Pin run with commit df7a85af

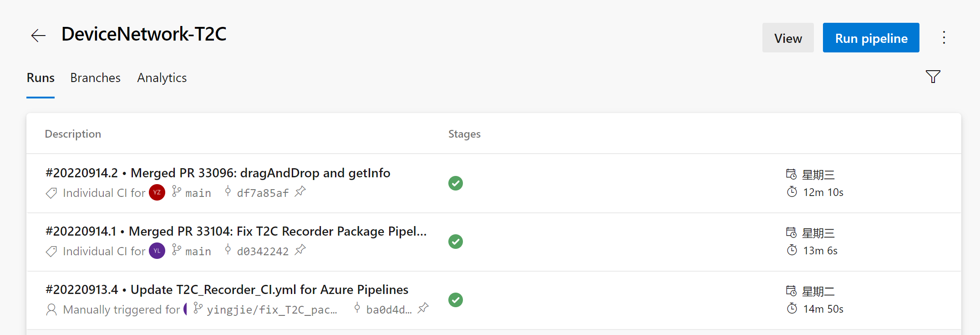click(x=300, y=192)
